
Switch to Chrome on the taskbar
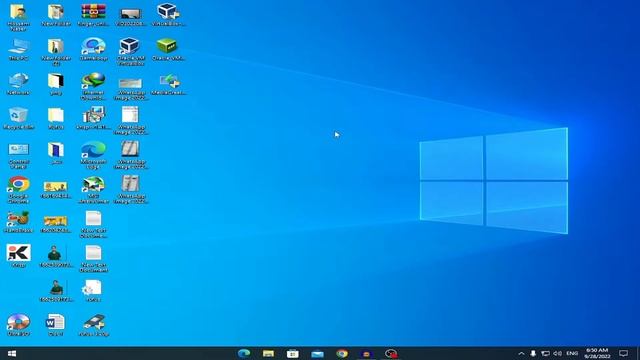(342, 353)
